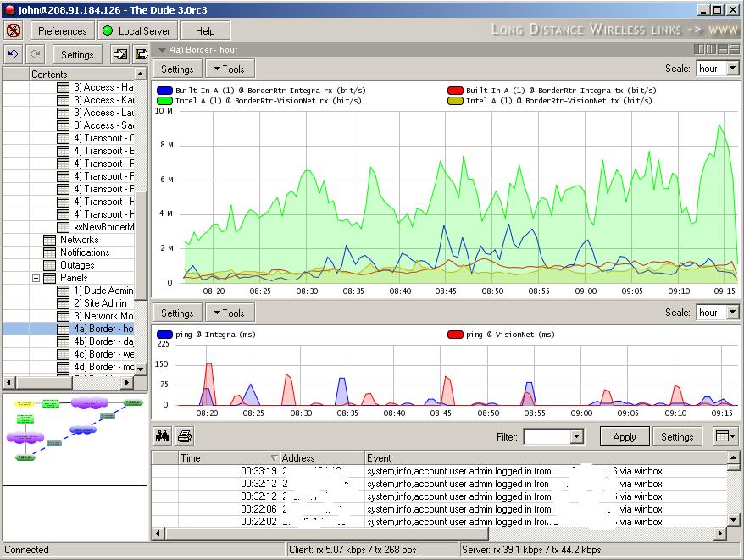The width and height of the screenshot is (744, 560).
Task: Open the Filter dropdown above event log
Action: 576,437
